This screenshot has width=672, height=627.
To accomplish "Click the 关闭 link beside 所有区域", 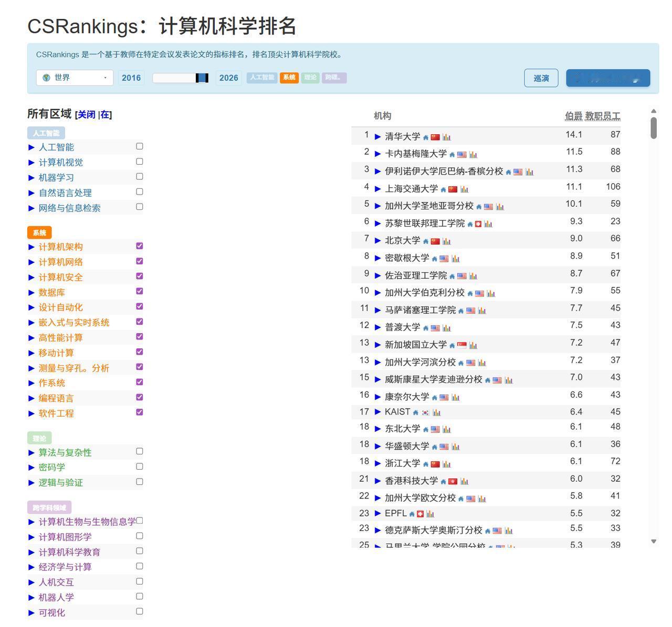I will 87,114.
